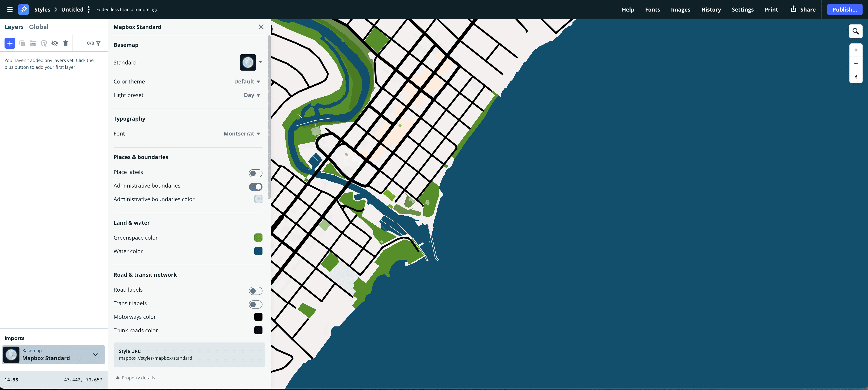Viewport: 868px width, 390px height.
Task: Switch to the Global tab
Action: pyautogui.click(x=39, y=27)
